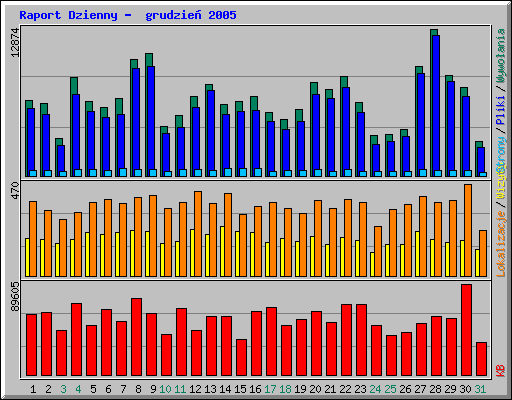Image resolution: width=512 pixels, height=400 pixels.
Task: Click the title "Raport Dzienny - grudzień 2005"
Action: 128,15
